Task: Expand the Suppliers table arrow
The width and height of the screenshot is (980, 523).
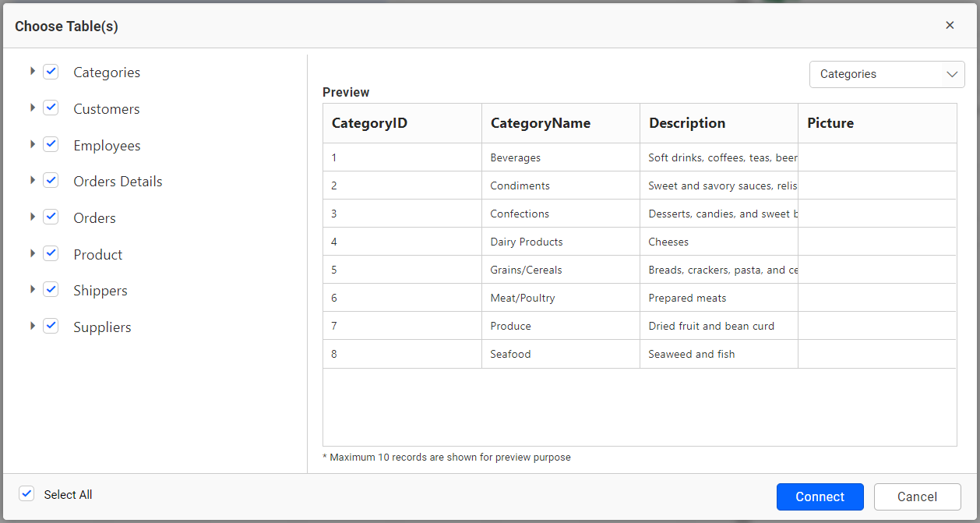Action: point(33,326)
